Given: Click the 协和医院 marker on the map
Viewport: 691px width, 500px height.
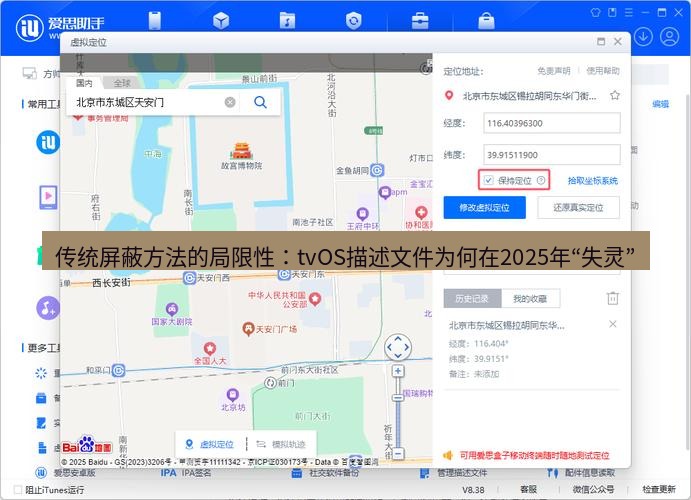Looking at the screenshot, I should tap(421, 212).
